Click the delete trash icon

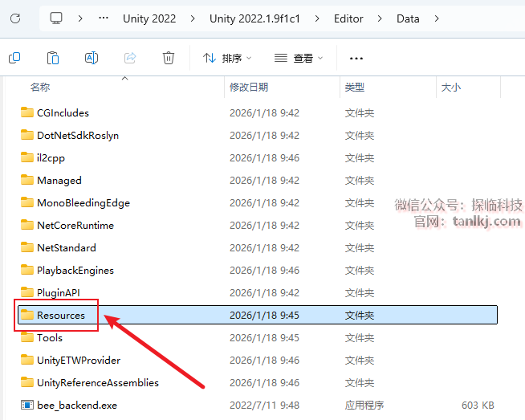169,58
